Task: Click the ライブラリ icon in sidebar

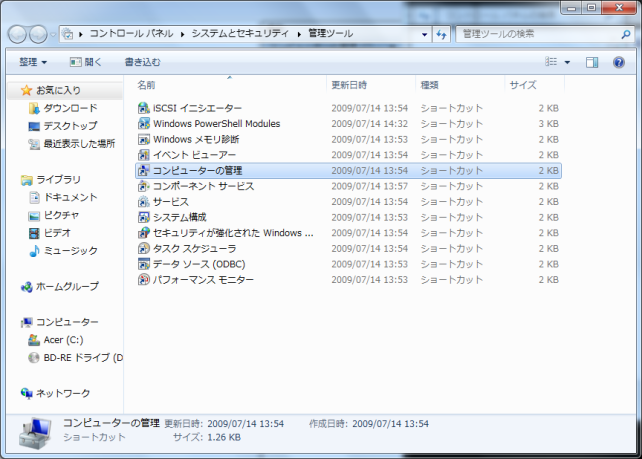Action: tap(27, 180)
